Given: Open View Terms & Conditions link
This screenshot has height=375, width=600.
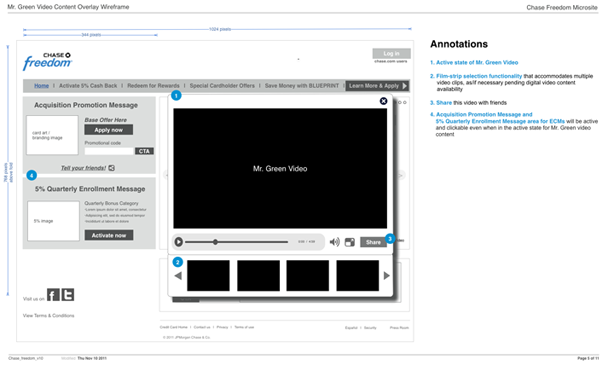Looking at the screenshot, I should 49,316.
